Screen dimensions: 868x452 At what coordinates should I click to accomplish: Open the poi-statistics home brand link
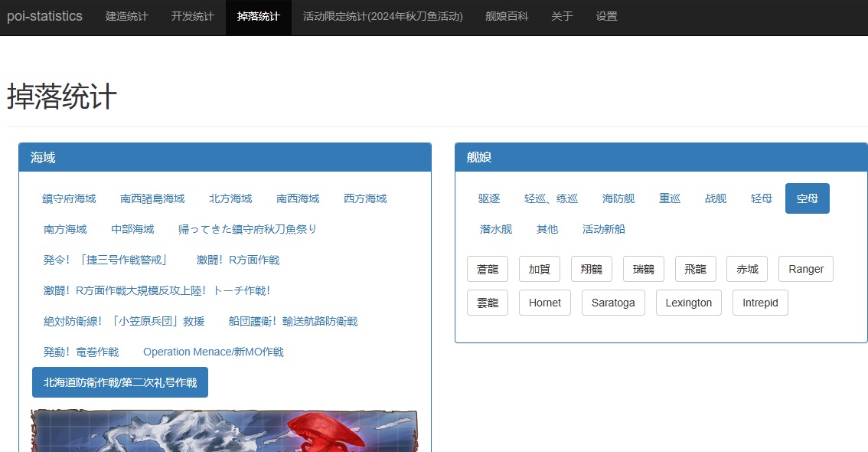[x=44, y=16]
